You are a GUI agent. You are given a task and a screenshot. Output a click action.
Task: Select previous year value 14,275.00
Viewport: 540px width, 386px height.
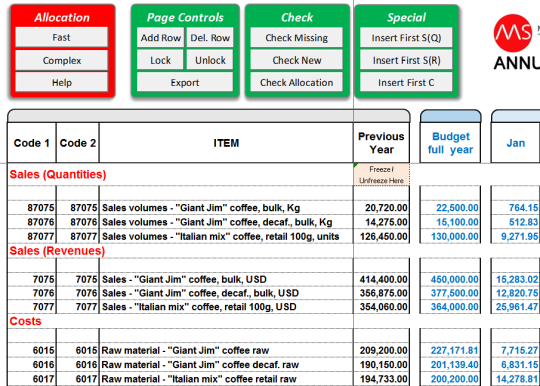click(381, 222)
